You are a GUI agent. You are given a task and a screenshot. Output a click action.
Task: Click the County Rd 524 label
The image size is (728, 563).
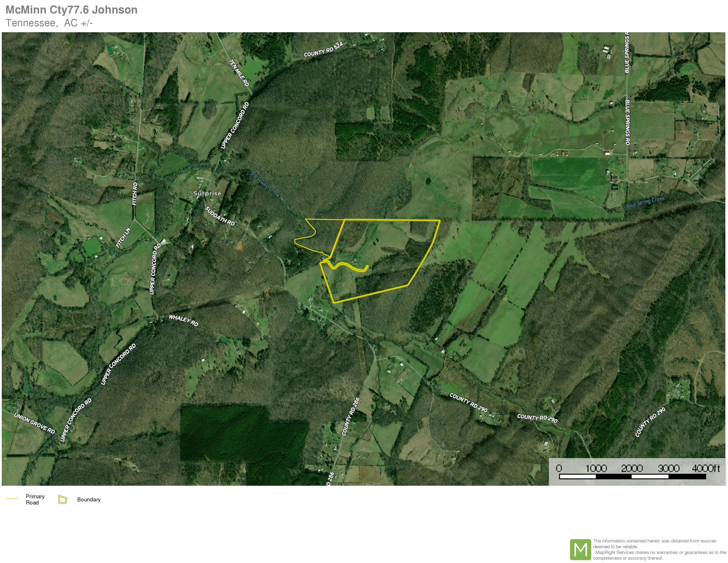[323, 50]
